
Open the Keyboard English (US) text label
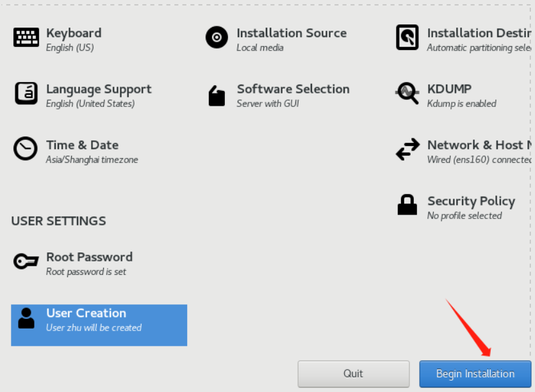pos(69,48)
